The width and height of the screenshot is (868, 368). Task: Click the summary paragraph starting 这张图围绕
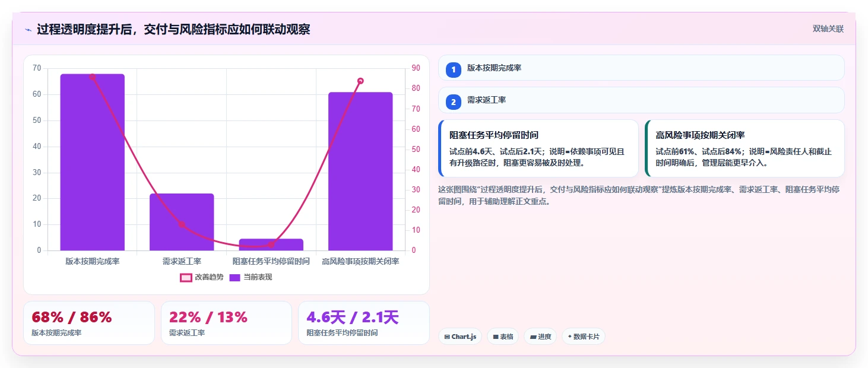pyautogui.click(x=639, y=195)
